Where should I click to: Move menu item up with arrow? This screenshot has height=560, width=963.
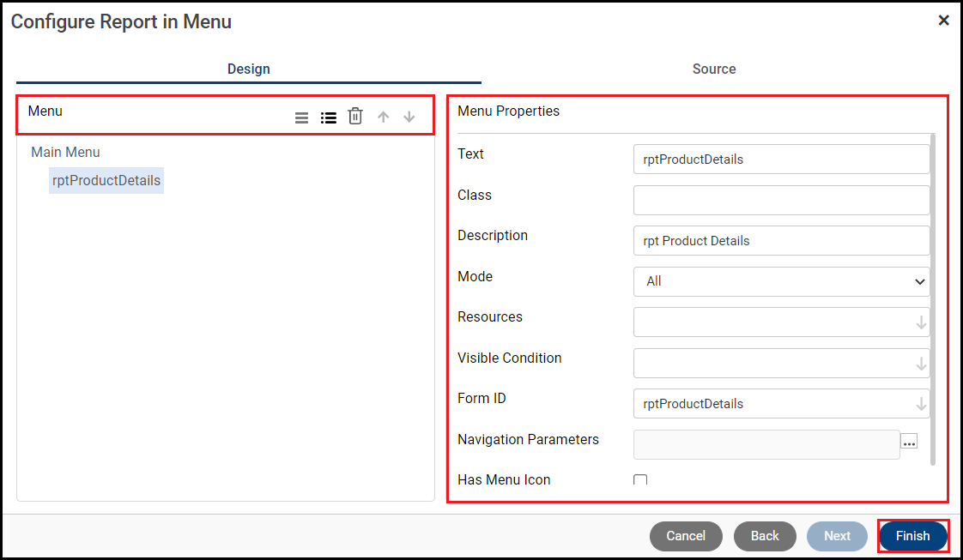pos(384,117)
